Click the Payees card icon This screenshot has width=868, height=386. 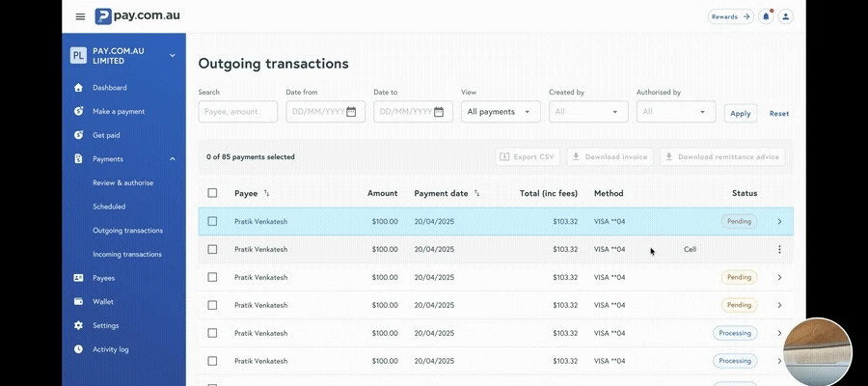[79, 278]
